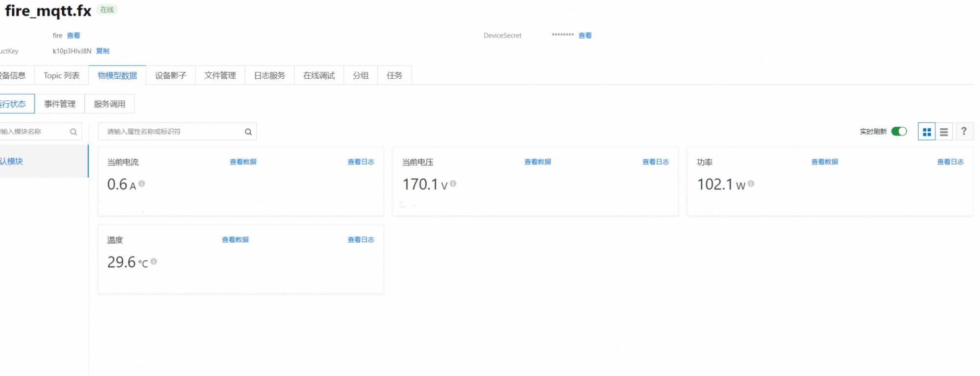Click info icon next to 29.6 °C
The height and width of the screenshot is (376, 980).
154,261
